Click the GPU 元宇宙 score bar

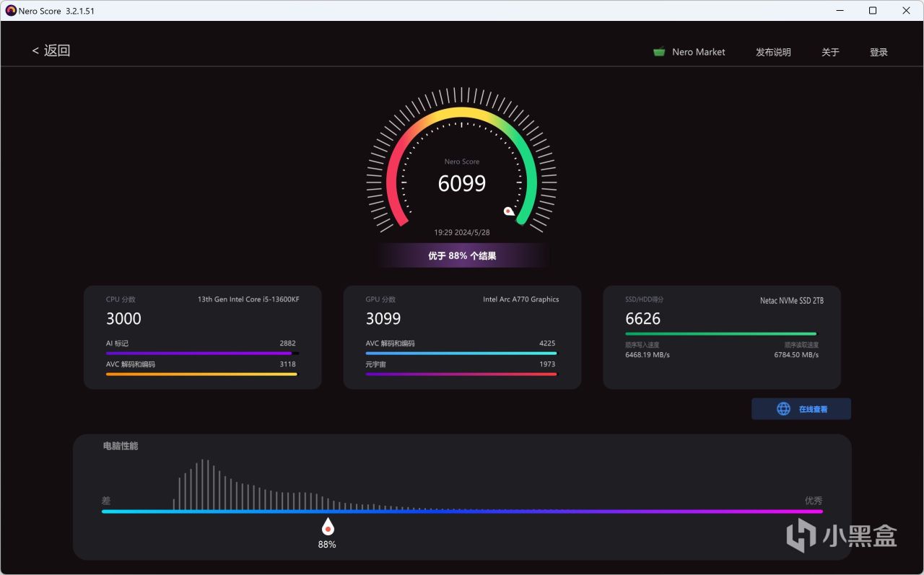pyautogui.click(x=461, y=374)
